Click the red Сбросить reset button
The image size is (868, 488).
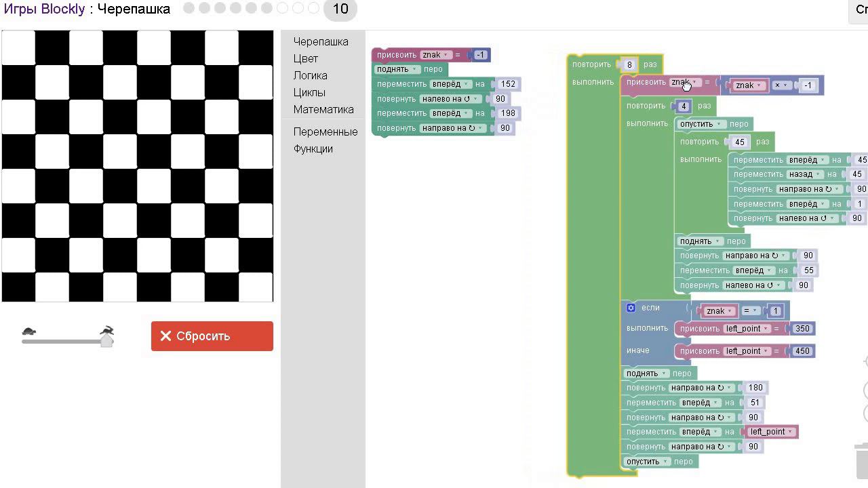point(212,336)
